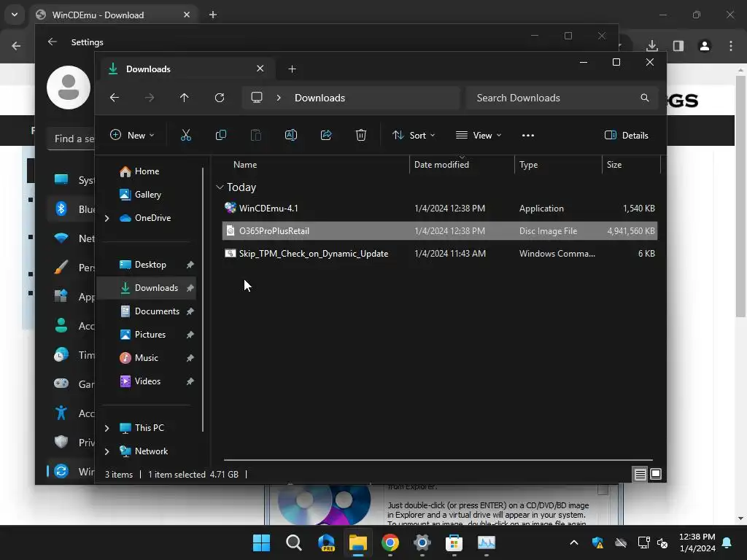Image resolution: width=747 pixels, height=560 pixels.
Task: Add a new File Explorer tab
Action: pos(292,69)
